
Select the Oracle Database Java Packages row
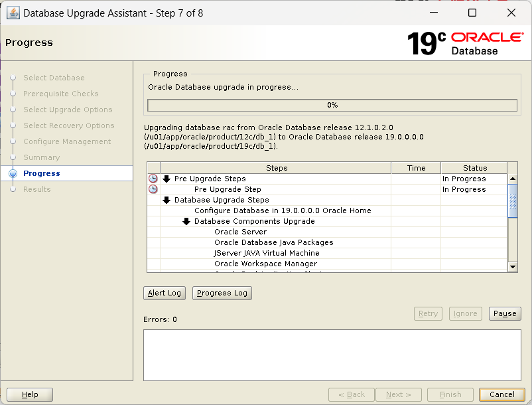(x=327, y=242)
